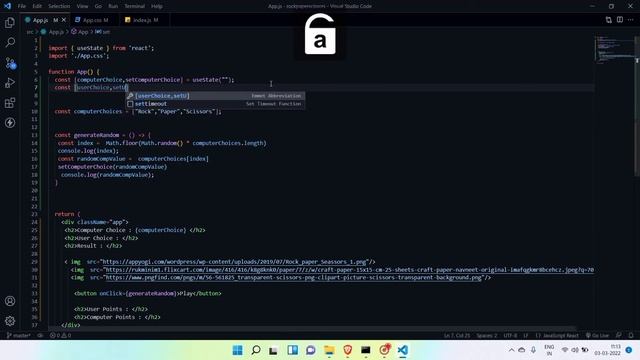Image resolution: width=640 pixels, height=360 pixels.
Task: Open the errors and warnings counter
Action: tap(60, 336)
